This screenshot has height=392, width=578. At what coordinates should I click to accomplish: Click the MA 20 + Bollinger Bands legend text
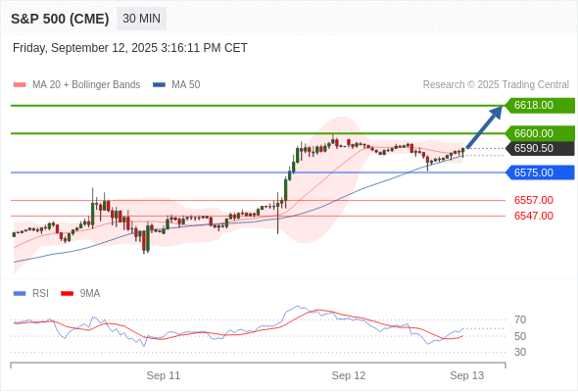point(86,85)
